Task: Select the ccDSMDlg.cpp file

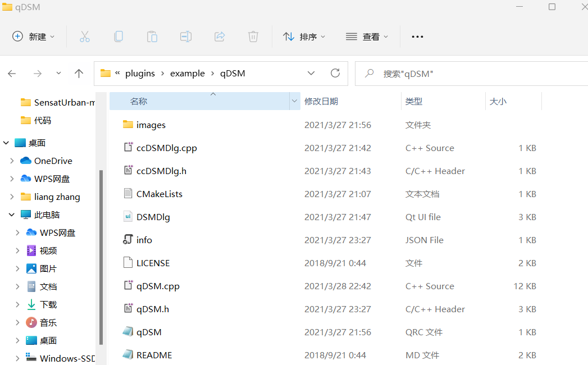Action: pos(166,148)
